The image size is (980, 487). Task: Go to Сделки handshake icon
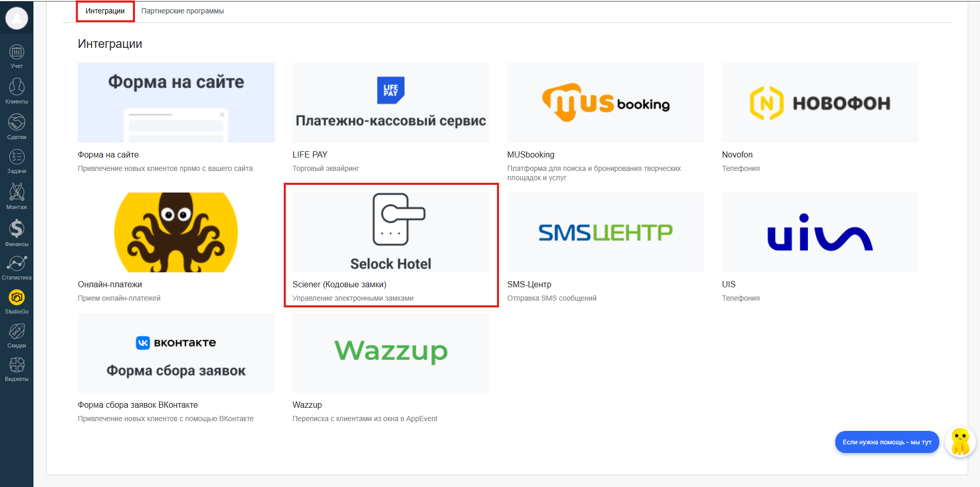click(16, 122)
